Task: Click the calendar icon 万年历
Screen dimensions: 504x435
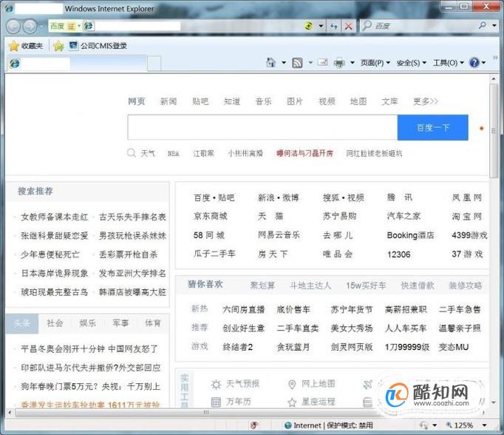Action: point(216,402)
